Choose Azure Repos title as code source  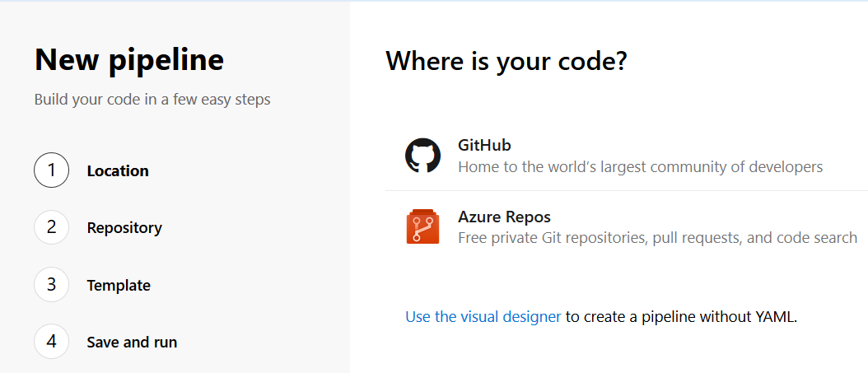504,217
